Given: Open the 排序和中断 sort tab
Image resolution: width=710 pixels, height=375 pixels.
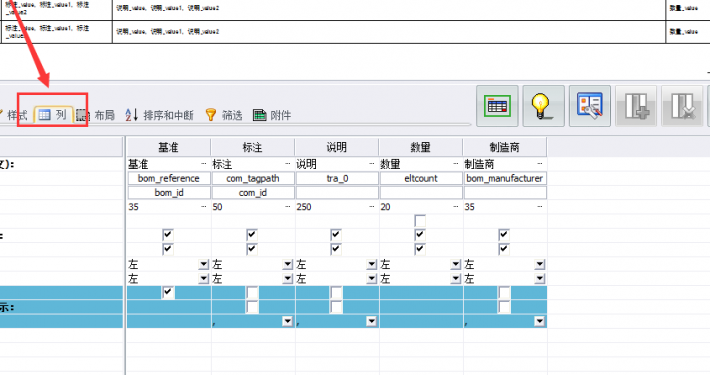Looking at the screenshot, I should [x=159, y=115].
